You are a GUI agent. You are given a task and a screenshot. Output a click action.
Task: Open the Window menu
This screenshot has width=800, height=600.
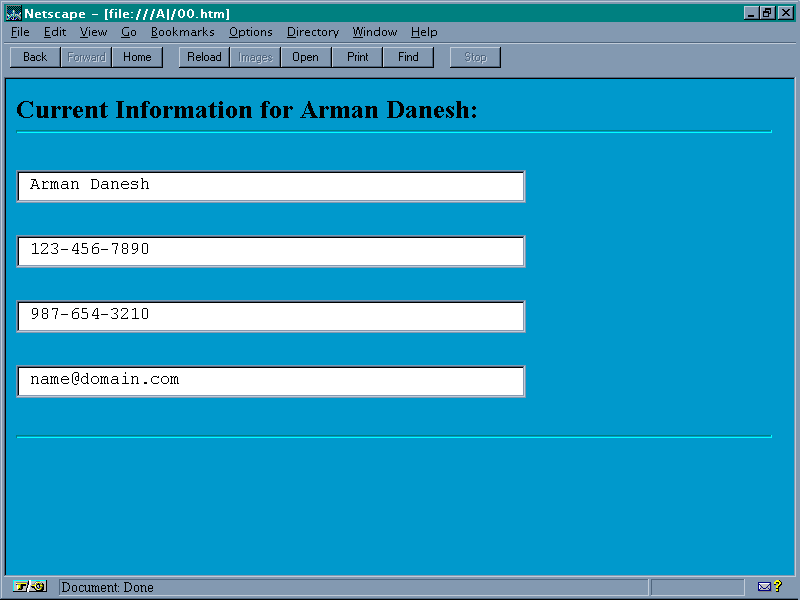tap(374, 32)
